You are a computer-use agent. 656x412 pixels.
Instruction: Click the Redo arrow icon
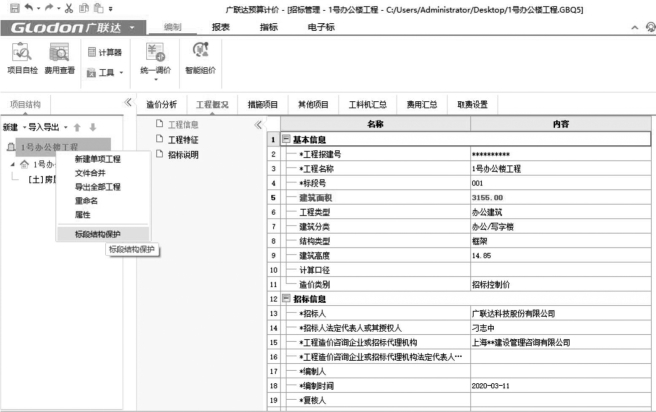click(49, 8)
